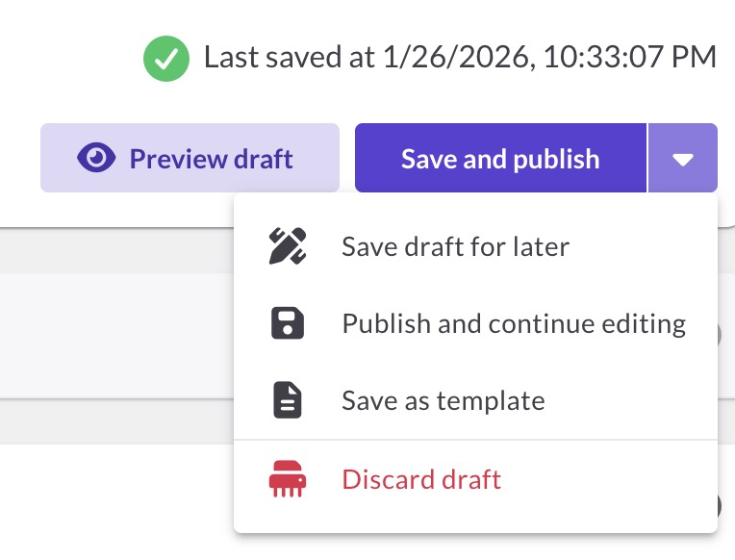
Task: Select Save as template option
Action: pyautogui.click(x=476, y=400)
